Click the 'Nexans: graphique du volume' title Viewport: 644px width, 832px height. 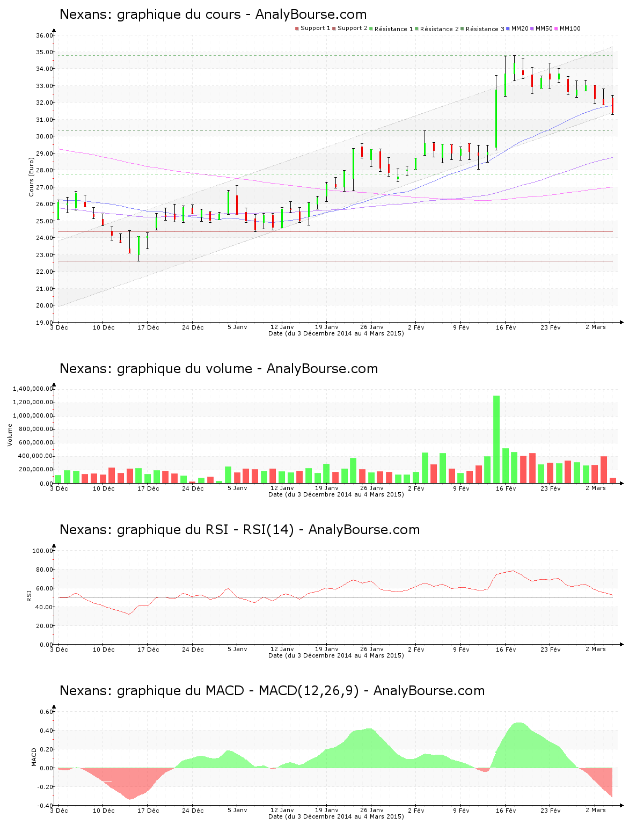[x=218, y=369]
